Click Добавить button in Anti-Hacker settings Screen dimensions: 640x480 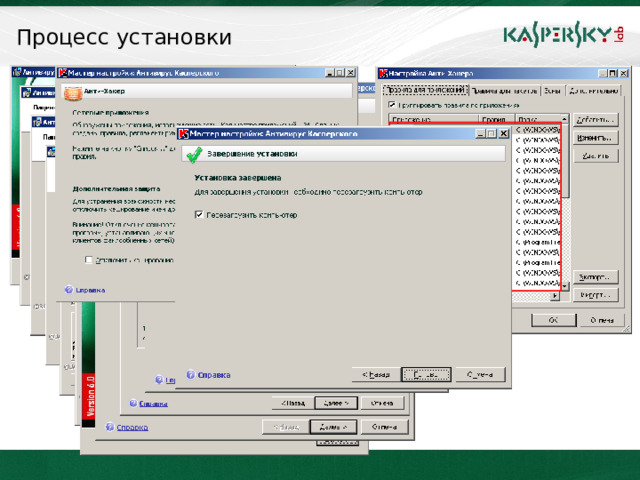[x=596, y=120]
